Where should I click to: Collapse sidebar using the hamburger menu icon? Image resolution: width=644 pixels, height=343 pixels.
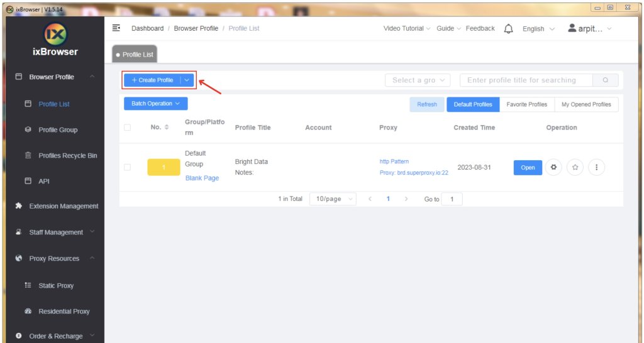pos(116,28)
